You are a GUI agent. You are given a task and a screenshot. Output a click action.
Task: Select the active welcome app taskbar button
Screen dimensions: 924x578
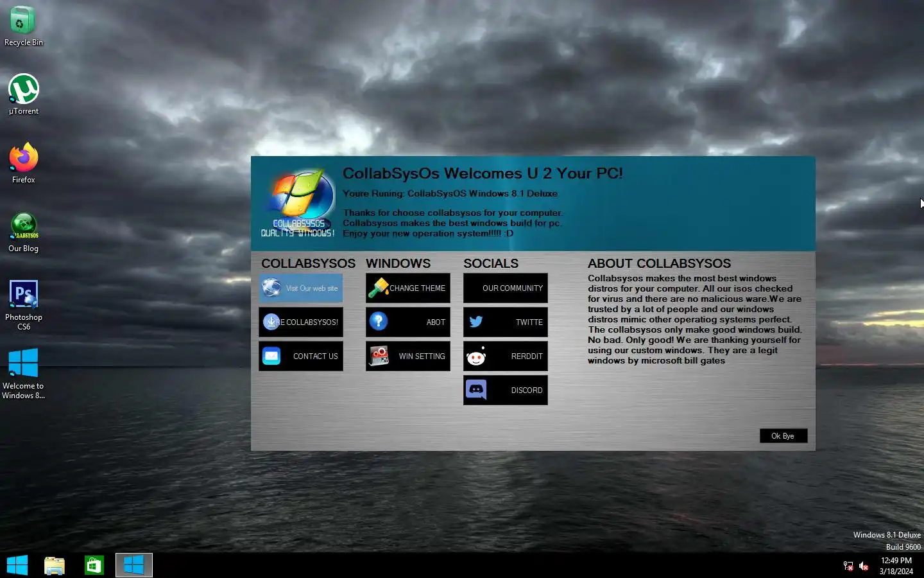click(134, 565)
